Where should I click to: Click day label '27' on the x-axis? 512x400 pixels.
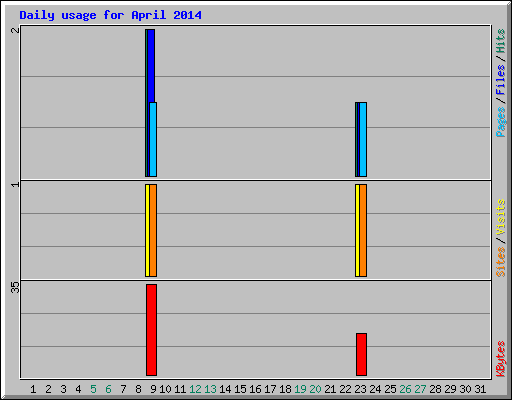coord(420,389)
